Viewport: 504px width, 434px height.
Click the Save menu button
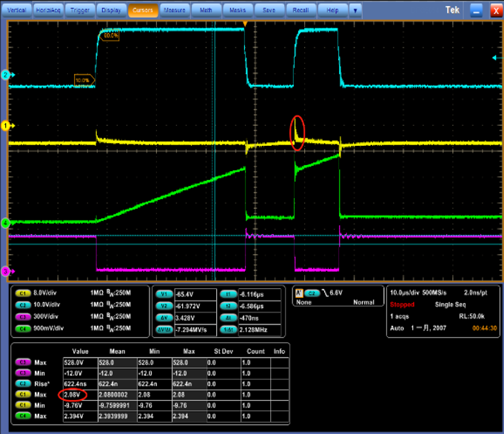(x=269, y=10)
